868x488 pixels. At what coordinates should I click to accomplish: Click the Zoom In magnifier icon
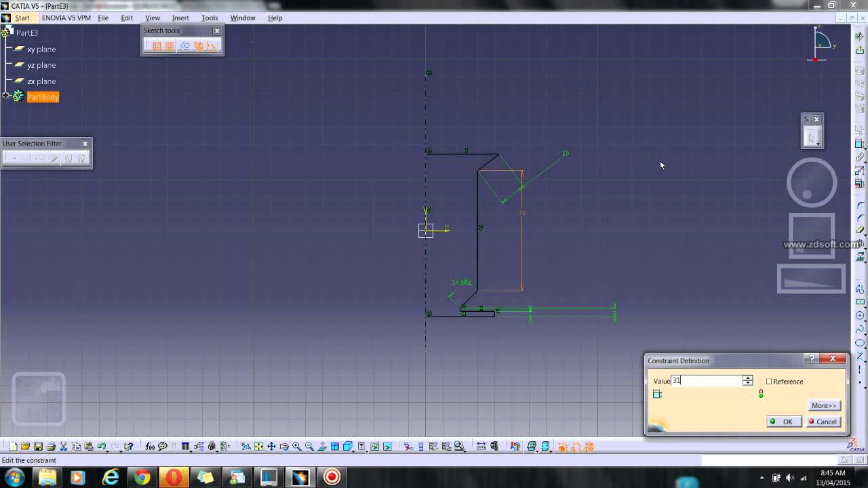click(x=297, y=447)
